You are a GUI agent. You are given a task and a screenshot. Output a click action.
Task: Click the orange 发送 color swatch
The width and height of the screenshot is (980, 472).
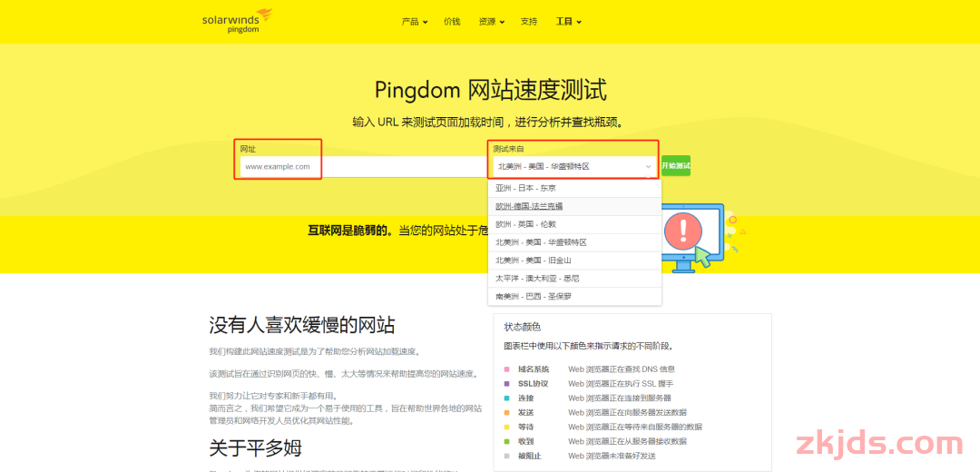point(505,413)
